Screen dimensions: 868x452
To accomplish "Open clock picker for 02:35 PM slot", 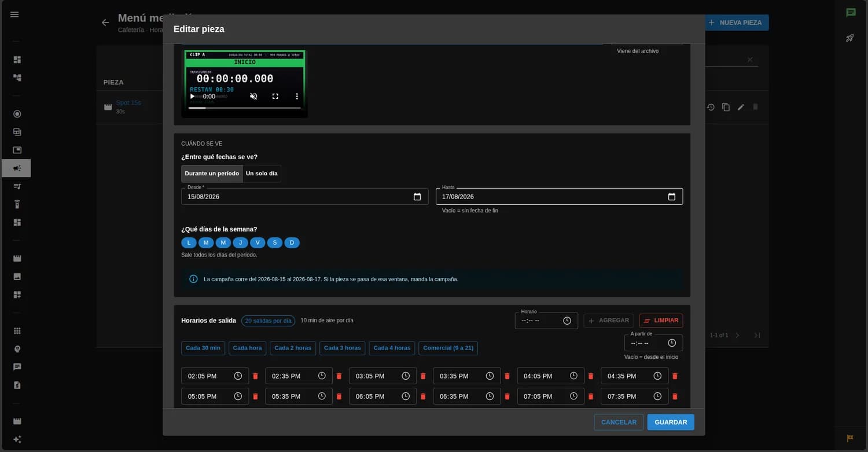I will [322, 376].
